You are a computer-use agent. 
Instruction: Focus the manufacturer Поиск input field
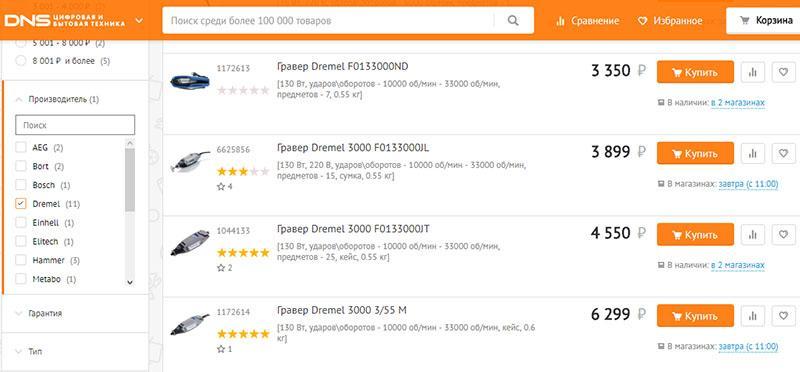pos(76,125)
